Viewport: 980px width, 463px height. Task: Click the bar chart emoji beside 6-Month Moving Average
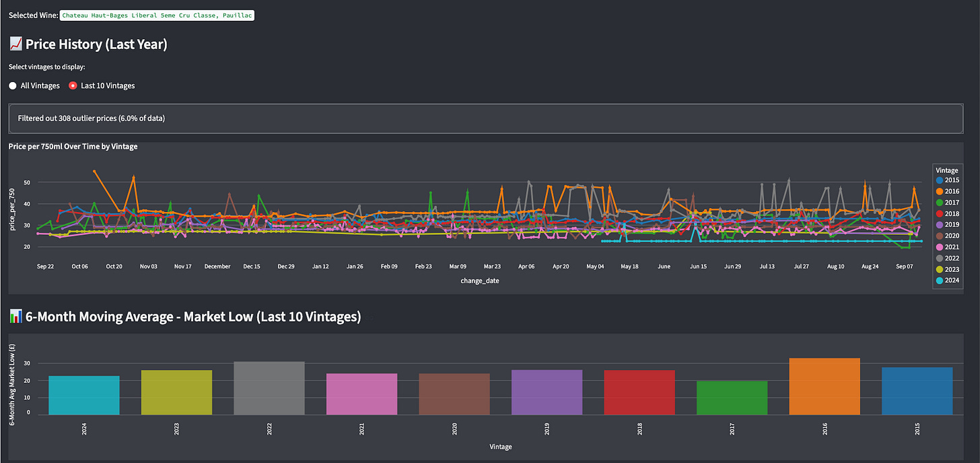[x=15, y=316]
